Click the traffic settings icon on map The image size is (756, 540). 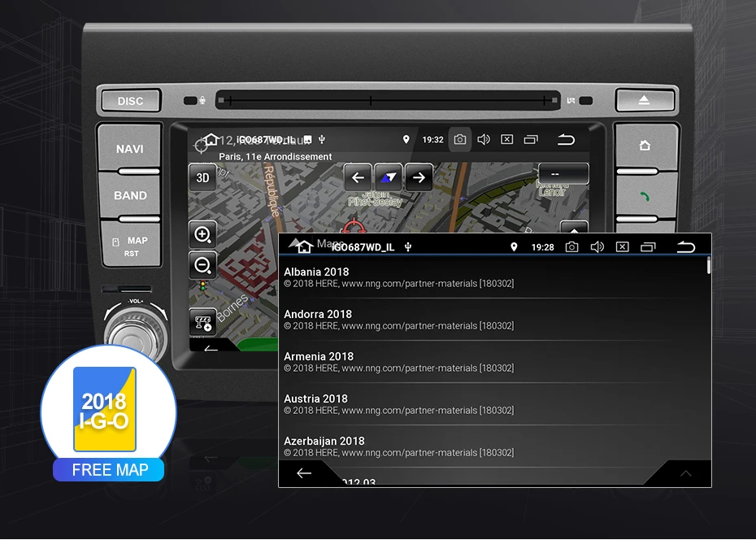tap(202, 321)
